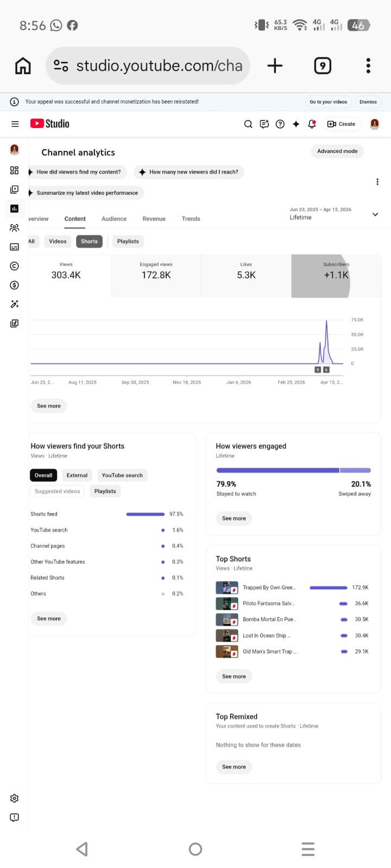391x868 pixels.
Task: Switch to the Audience tab
Action: (x=114, y=219)
